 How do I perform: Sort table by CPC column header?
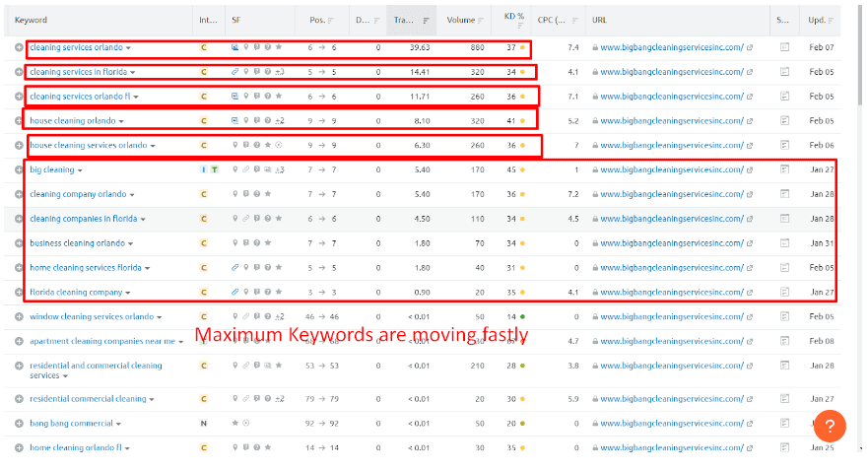point(558,20)
